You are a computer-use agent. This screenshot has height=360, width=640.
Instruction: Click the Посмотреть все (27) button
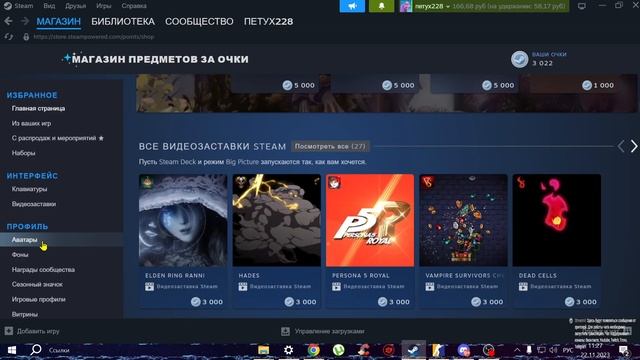[330, 146]
